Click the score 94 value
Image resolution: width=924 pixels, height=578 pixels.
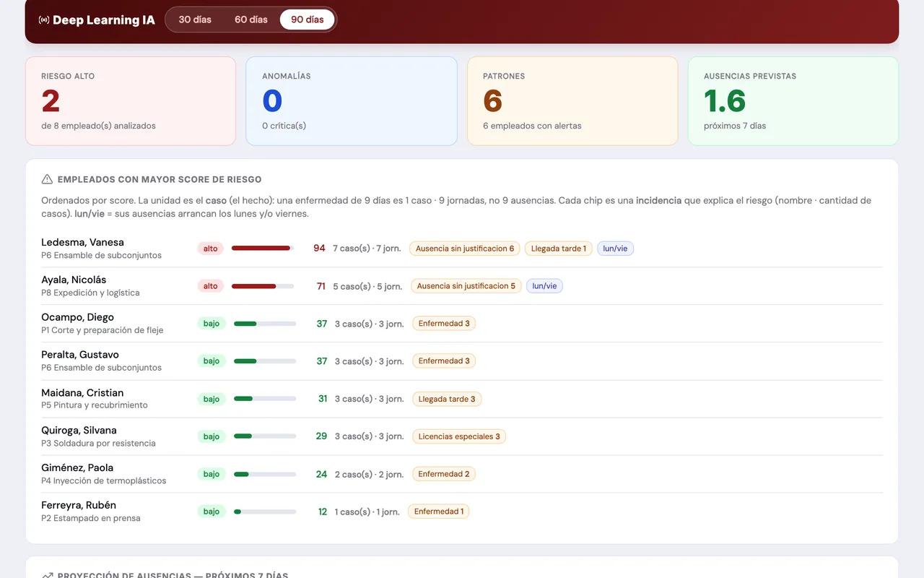tap(319, 249)
